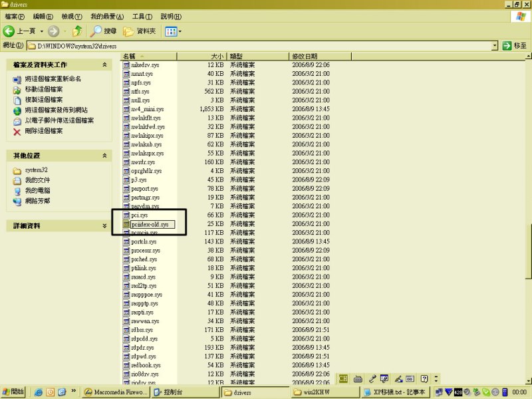Click the blue triangle tray icon

point(448,392)
